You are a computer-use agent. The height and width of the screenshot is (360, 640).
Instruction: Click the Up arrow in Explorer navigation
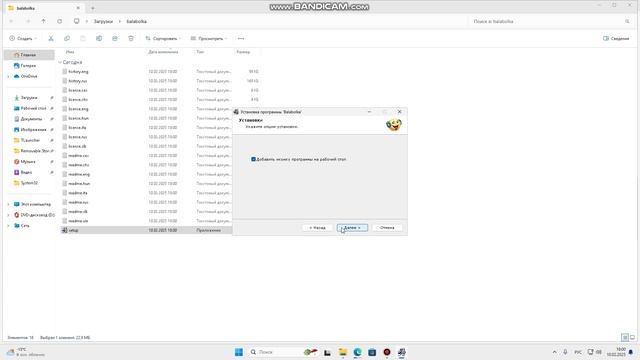[x=43, y=21]
